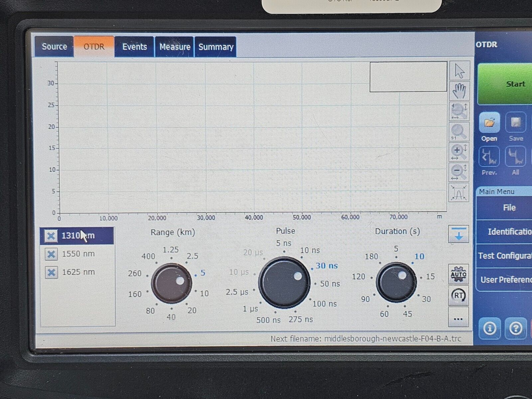Collapse settings panel with down arrow
This screenshot has width=532, height=399.
click(x=459, y=234)
